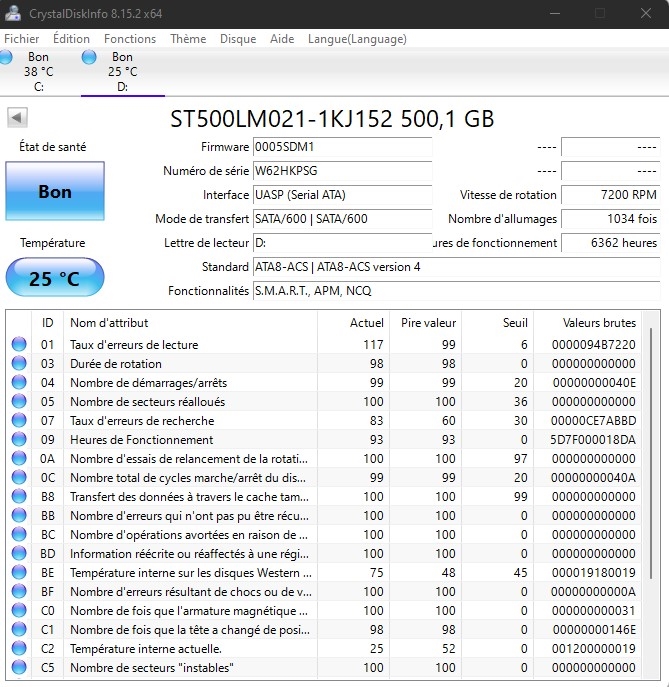
Task: Open the Fonctions menu
Action: (130, 39)
